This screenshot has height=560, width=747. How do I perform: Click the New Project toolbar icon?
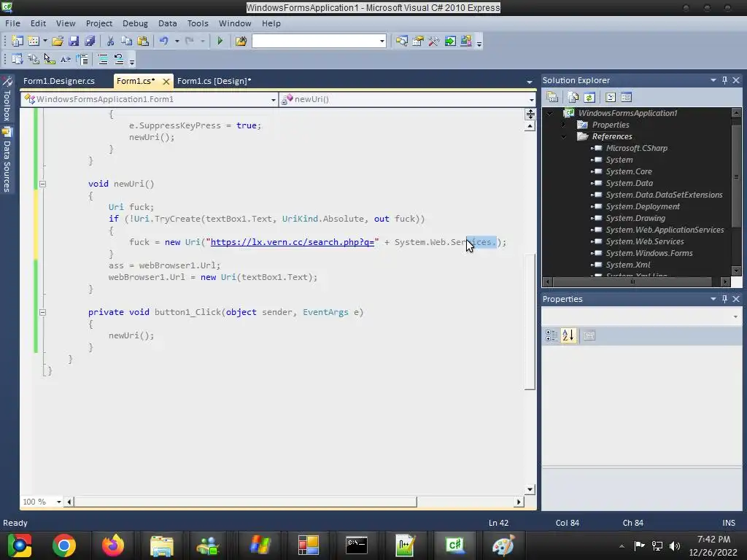tap(18, 41)
